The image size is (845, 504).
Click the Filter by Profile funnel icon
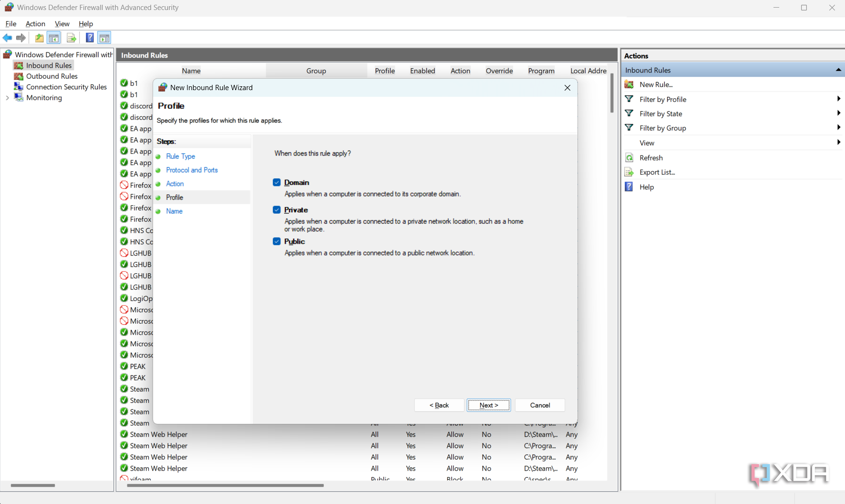coord(629,99)
